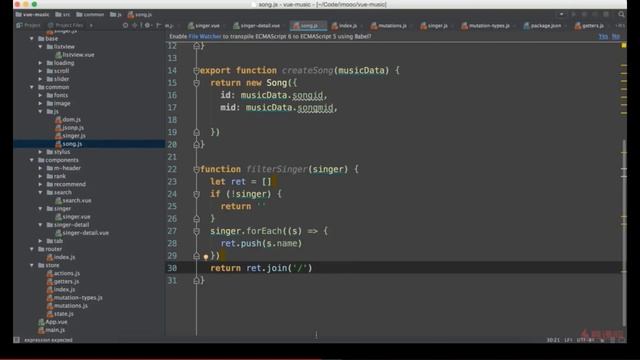Select the Project view tab
The height and width of the screenshot is (360, 640).
(x=29, y=25)
